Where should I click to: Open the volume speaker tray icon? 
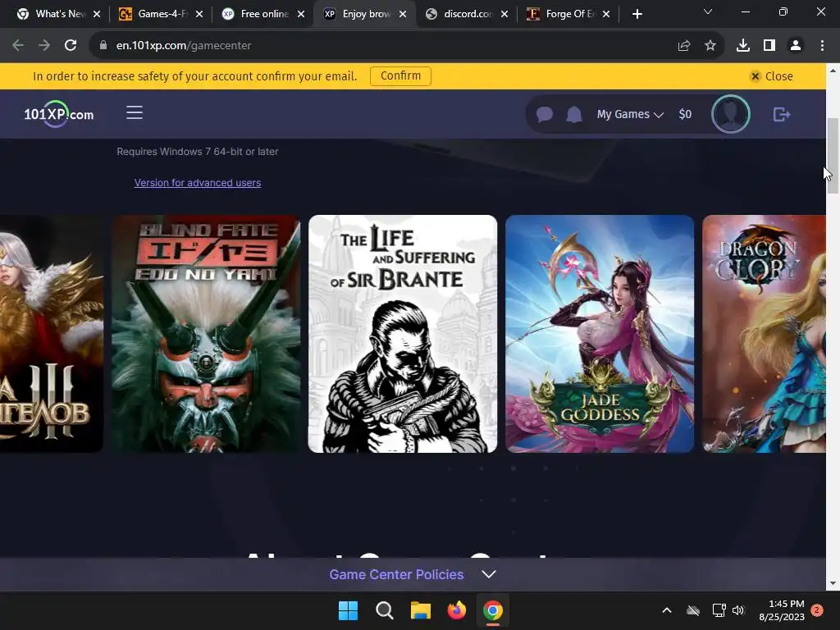tap(738, 610)
